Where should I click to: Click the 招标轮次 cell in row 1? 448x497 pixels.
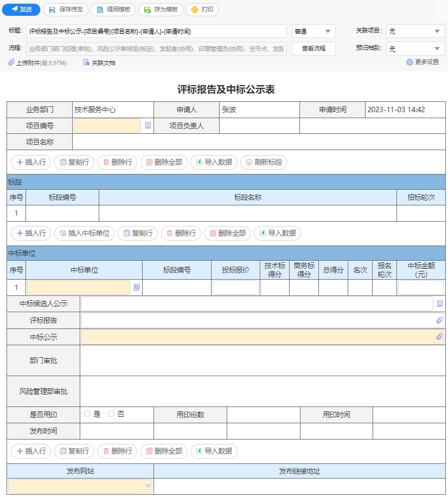(421, 213)
